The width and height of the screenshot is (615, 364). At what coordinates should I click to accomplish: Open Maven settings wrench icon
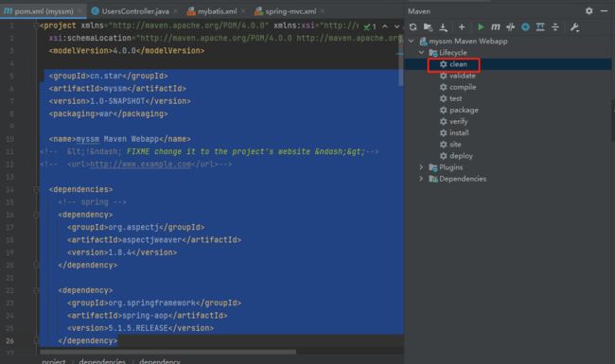[574, 27]
